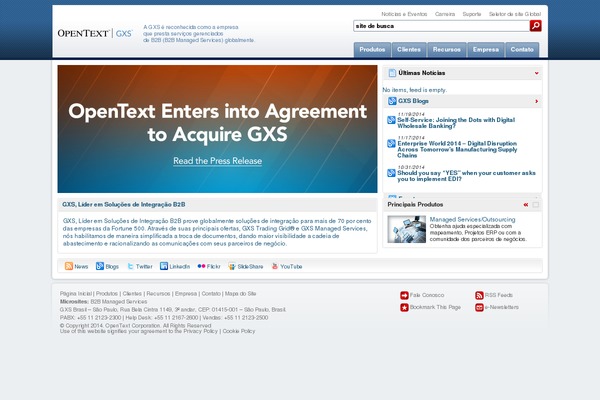Image resolution: width=600 pixels, height=400 pixels.
Task: Open the Produtos tab
Action: coord(372,50)
